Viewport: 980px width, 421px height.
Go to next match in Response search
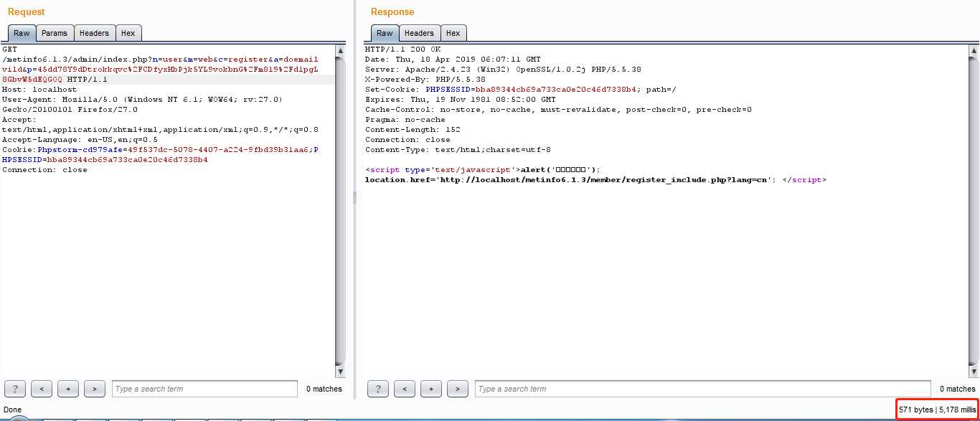point(458,389)
